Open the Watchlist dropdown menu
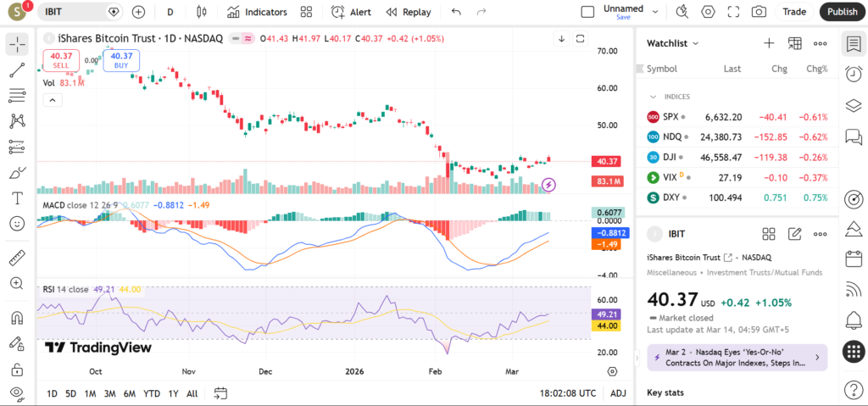Screen dimensions: 868x406 pos(673,43)
